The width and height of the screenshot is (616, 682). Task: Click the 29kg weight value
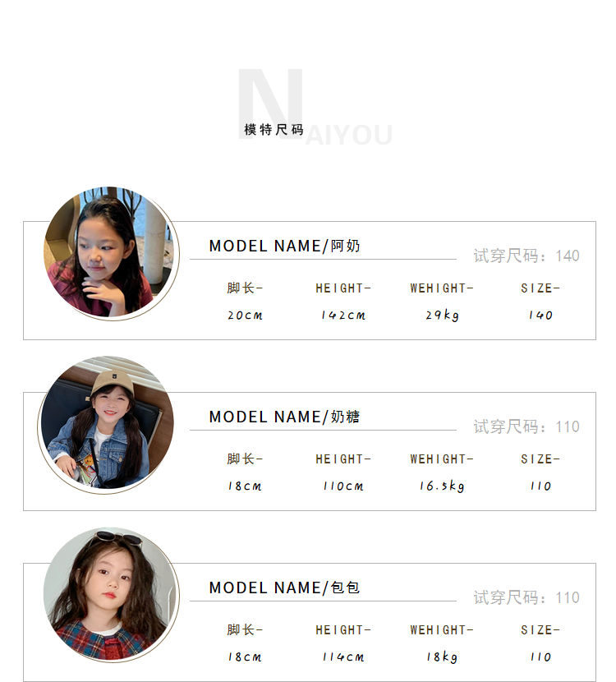click(442, 316)
